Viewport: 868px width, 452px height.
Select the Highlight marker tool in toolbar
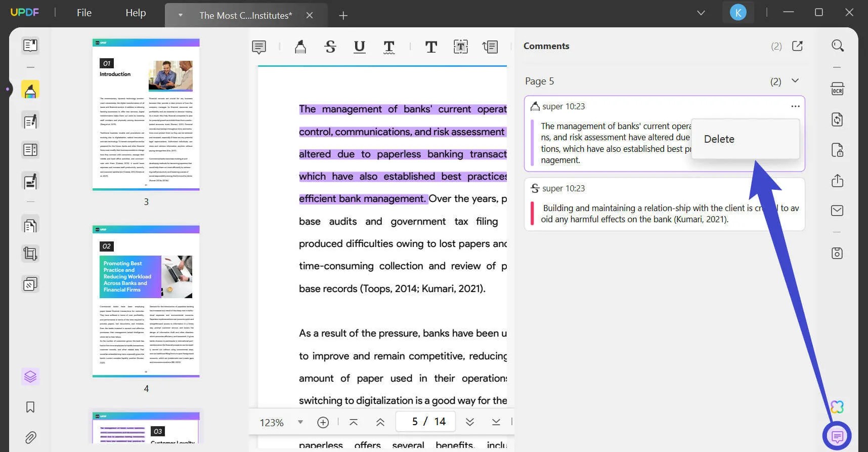(300, 47)
